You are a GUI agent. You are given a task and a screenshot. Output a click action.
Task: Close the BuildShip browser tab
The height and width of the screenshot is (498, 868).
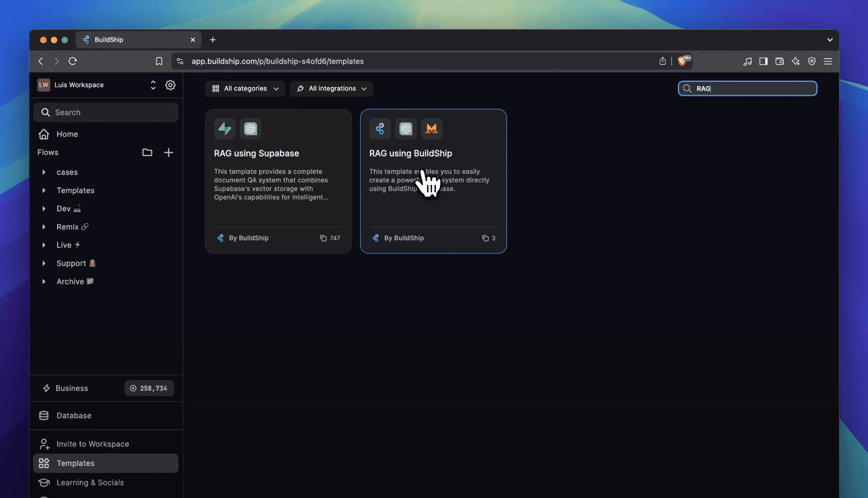193,40
